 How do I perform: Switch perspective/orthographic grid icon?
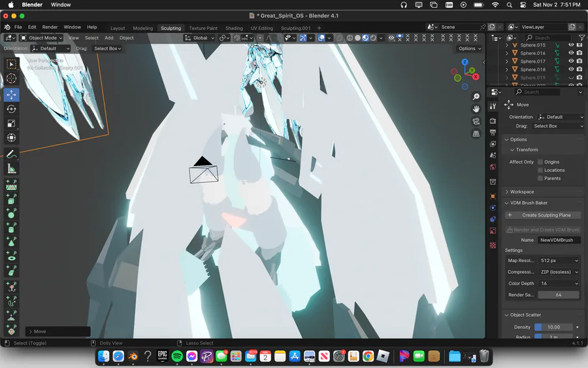(476, 133)
